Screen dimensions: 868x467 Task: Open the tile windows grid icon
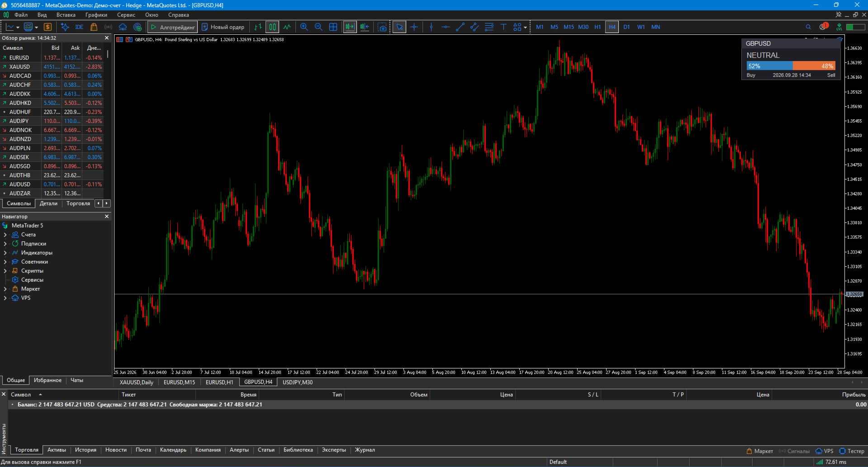pyautogui.click(x=333, y=27)
